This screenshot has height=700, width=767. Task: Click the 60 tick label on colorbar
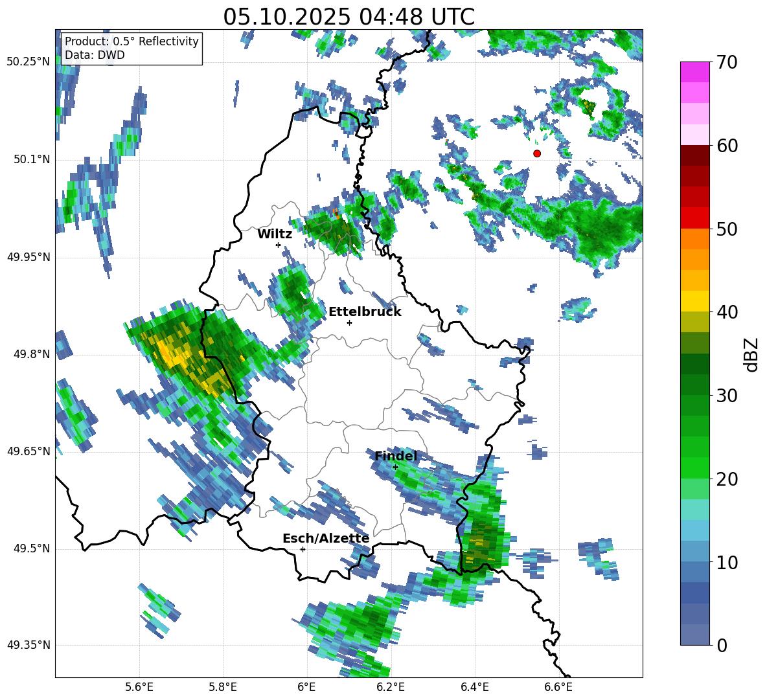727,145
